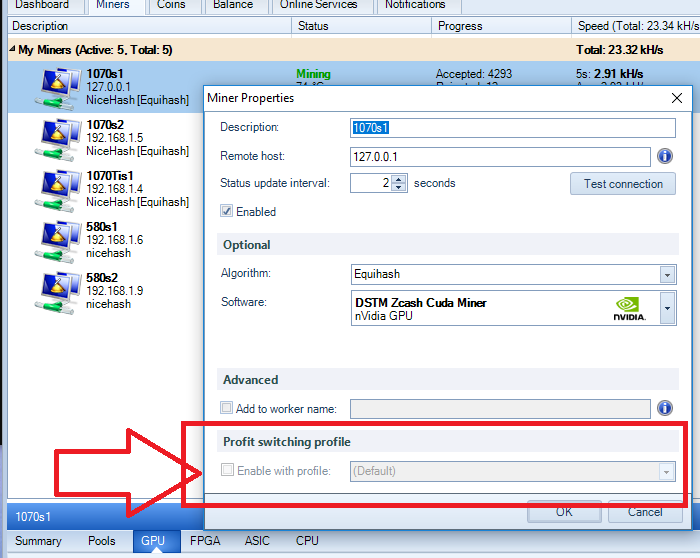Open the Algorithm Equihash dropdown
700x558 pixels.
click(x=667, y=275)
